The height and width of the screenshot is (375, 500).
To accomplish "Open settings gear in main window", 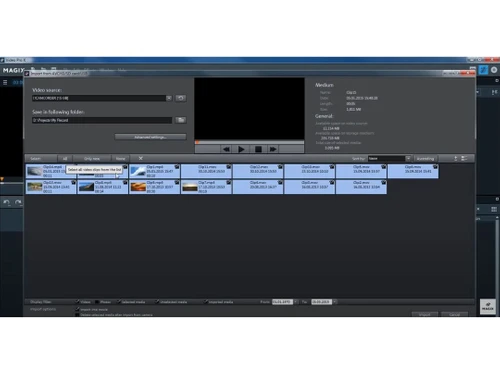I will pos(494,70).
